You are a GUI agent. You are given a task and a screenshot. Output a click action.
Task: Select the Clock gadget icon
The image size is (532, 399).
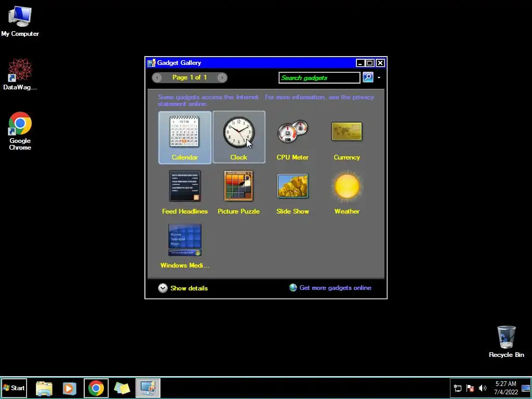239,132
